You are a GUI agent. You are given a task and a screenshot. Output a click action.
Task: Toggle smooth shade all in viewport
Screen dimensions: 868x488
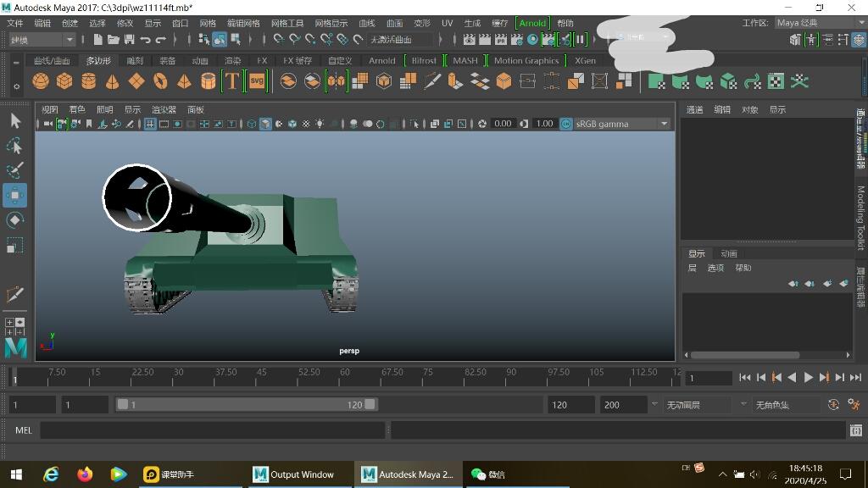[x=265, y=124]
